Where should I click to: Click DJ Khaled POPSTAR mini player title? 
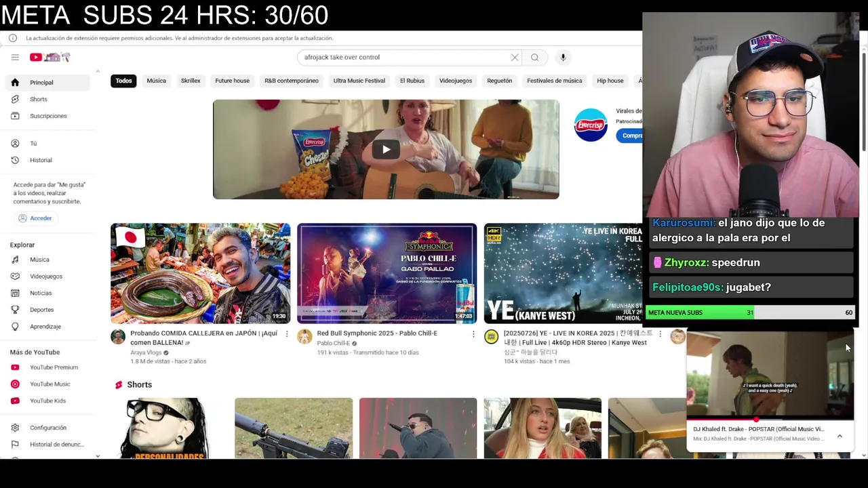point(759,429)
